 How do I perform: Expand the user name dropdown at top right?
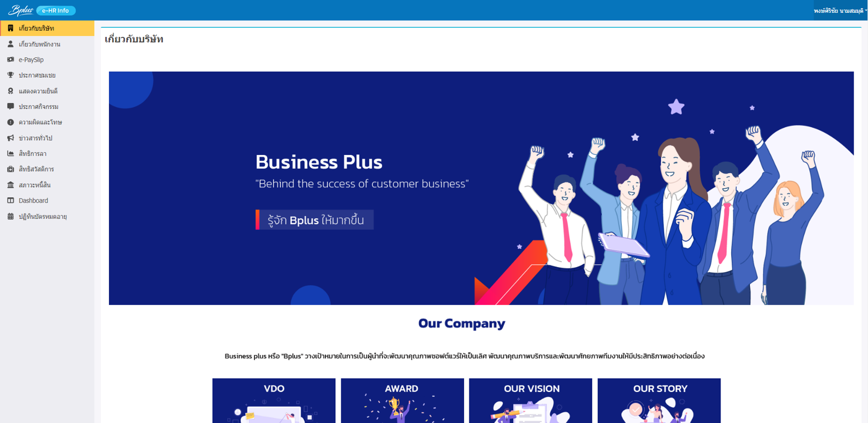(x=840, y=11)
